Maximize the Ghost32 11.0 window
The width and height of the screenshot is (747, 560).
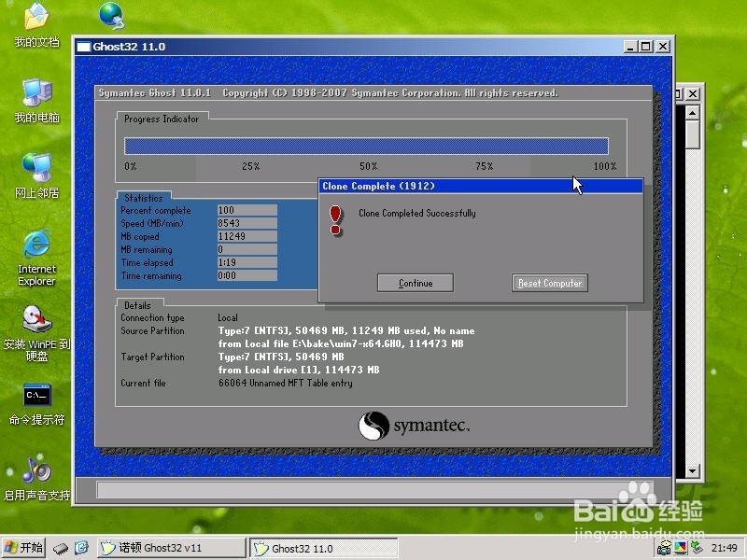[x=646, y=47]
